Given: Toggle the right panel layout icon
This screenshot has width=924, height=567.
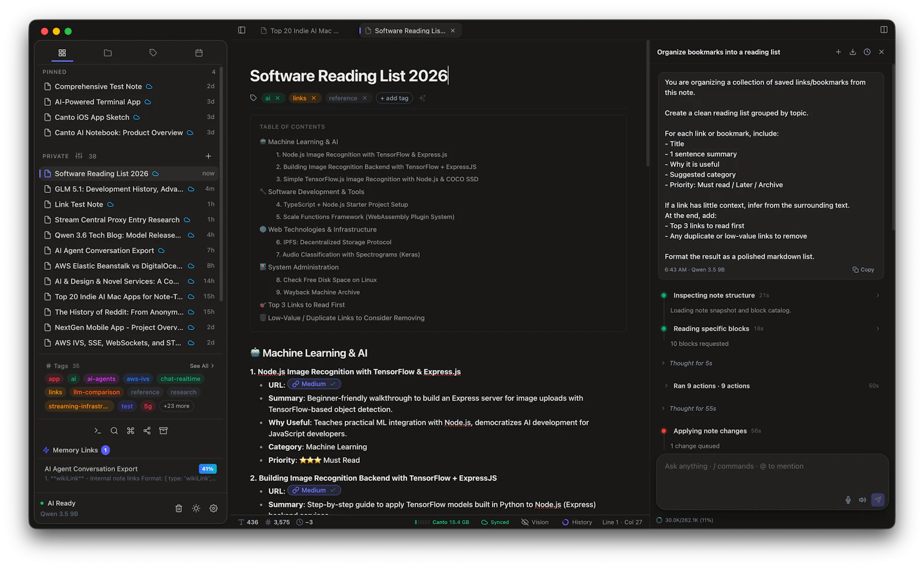Looking at the screenshot, I should (884, 29).
